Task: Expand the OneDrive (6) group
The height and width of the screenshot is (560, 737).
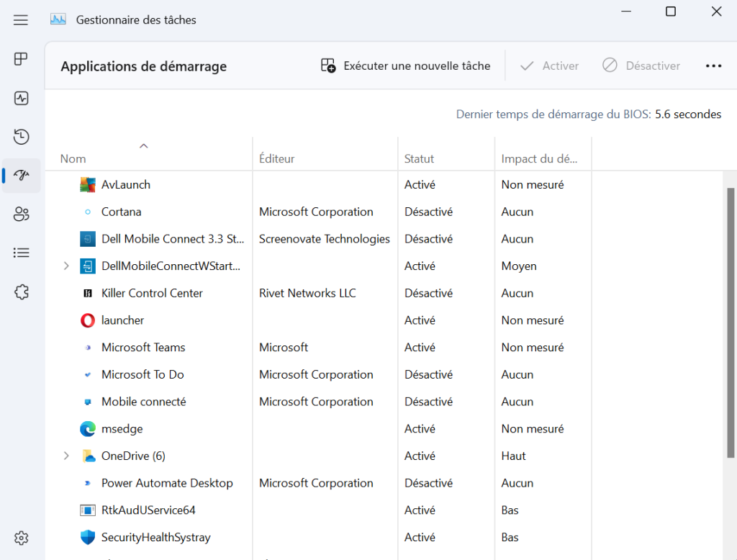Action: pos(66,456)
